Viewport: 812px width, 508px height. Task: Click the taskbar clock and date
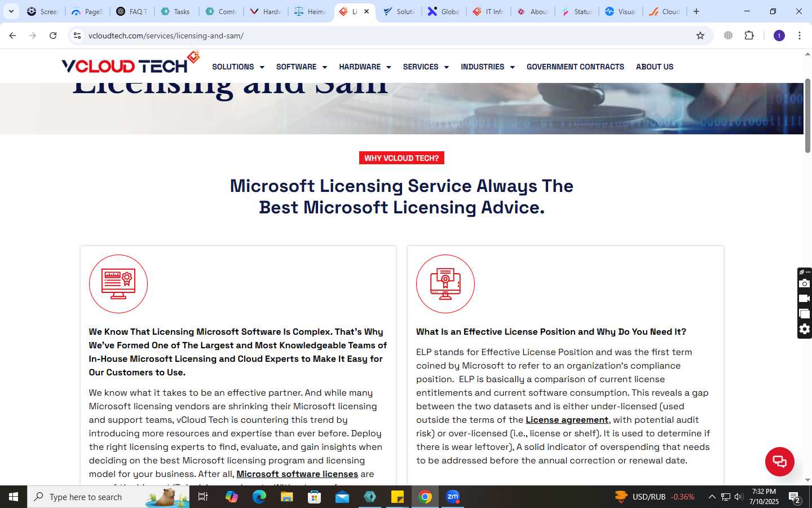click(x=764, y=497)
